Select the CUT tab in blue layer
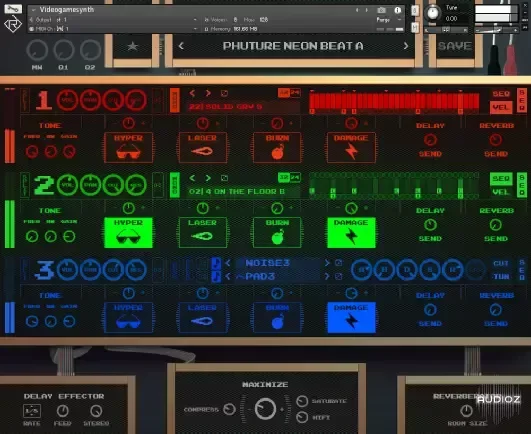The width and height of the screenshot is (531, 434). coord(501,263)
